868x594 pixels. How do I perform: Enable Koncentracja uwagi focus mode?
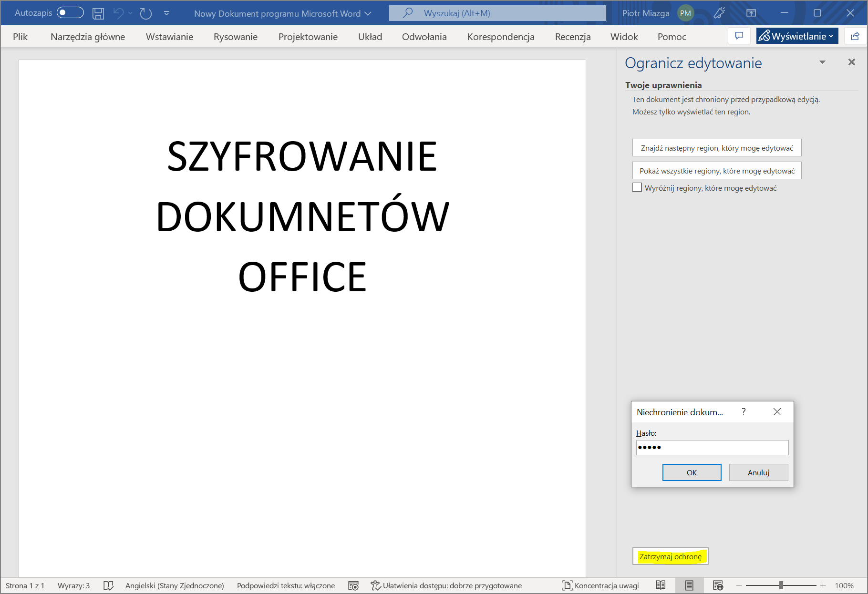pyautogui.click(x=600, y=585)
